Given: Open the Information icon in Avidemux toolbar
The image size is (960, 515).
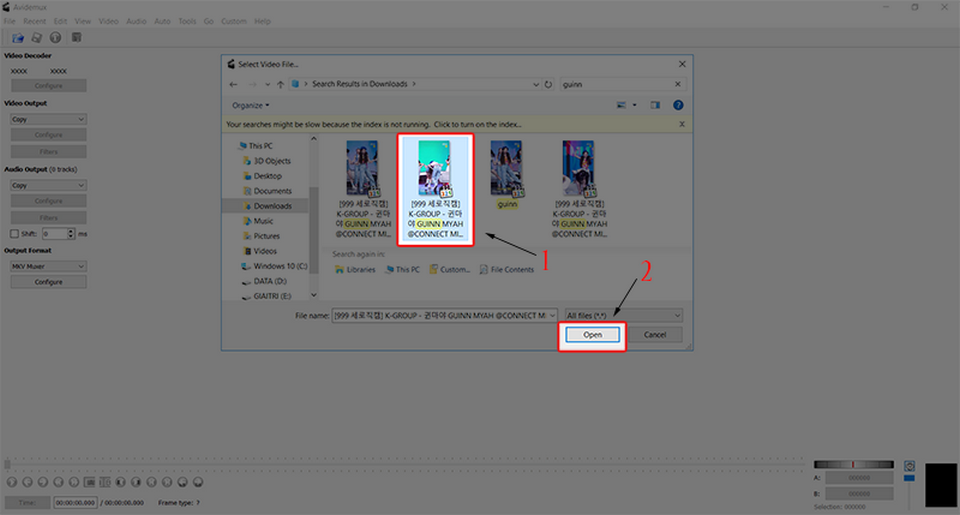Looking at the screenshot, I should pos(56,38).
